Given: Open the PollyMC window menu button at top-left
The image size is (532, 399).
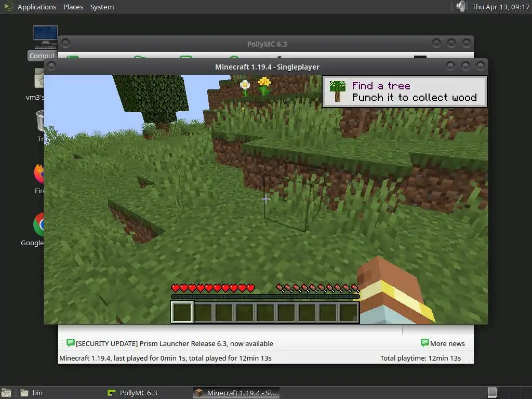Looking at the screenshot, I should coord(66,43).
